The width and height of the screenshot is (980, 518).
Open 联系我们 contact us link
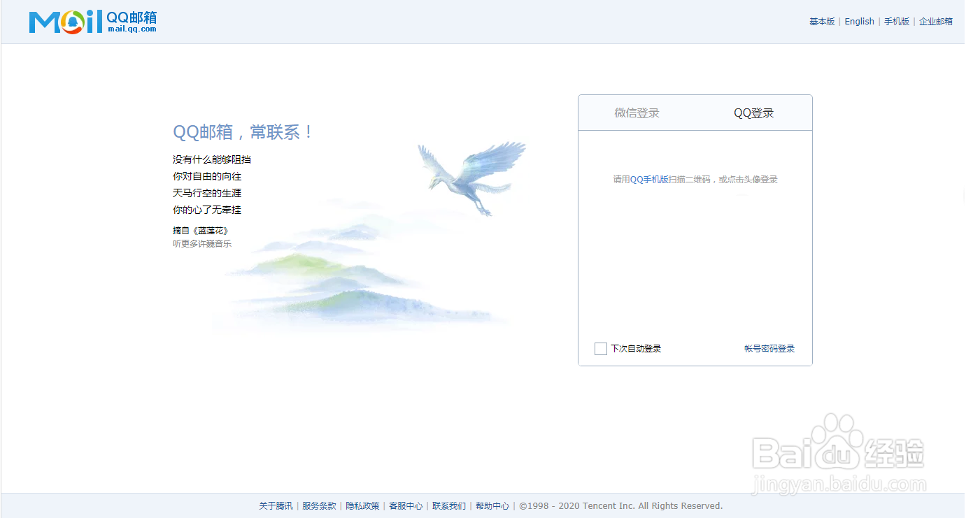tap(449, 506)
